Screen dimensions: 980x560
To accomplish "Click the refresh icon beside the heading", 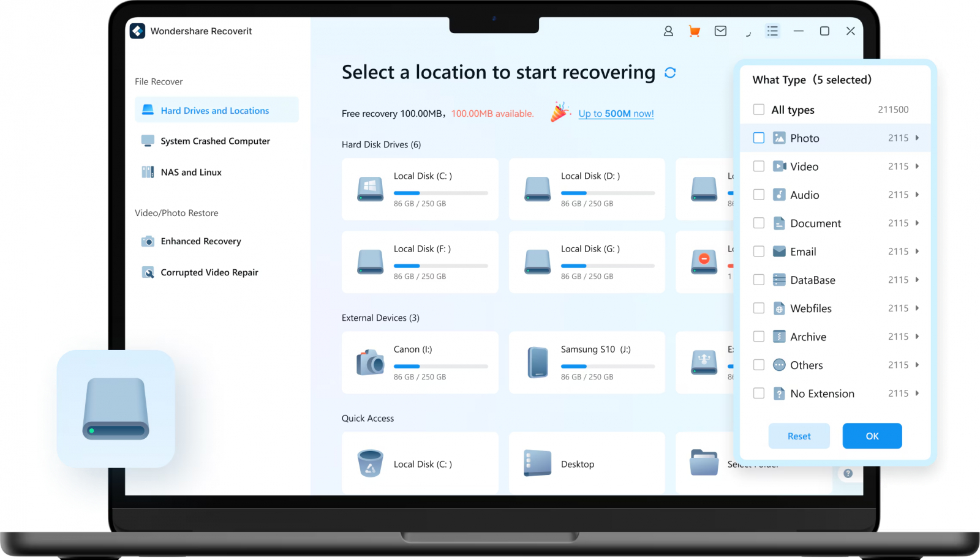I will coord(670,73).
